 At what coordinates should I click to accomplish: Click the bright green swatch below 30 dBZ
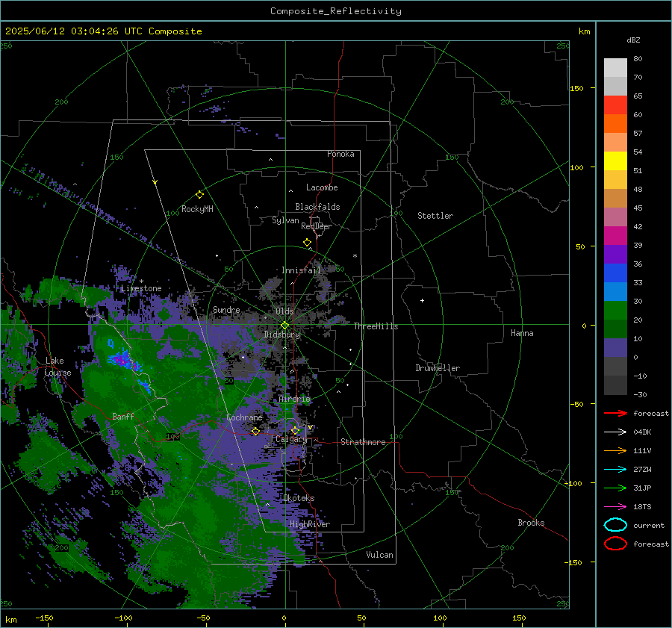point(615,310)
